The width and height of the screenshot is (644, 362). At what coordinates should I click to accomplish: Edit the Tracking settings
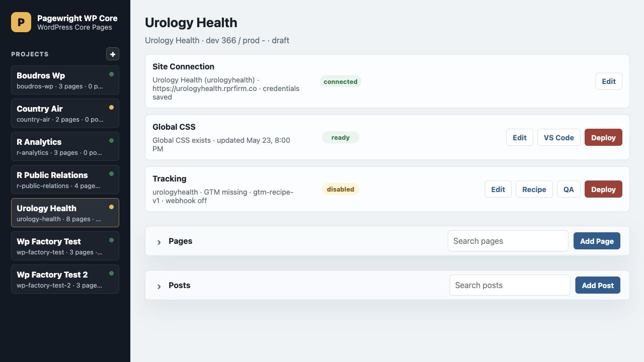click(x=498, y=189)
